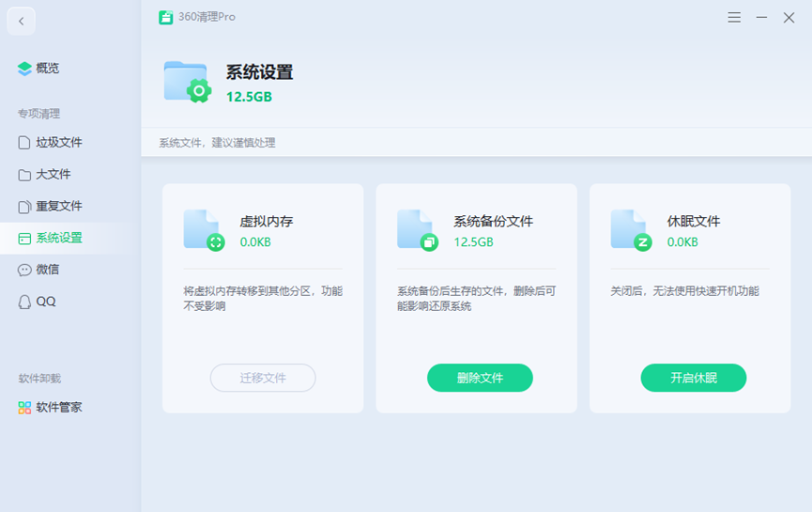Screen dimensions: 812x512
Task: Minimize the 360清理Pro window
Action: 761,18
